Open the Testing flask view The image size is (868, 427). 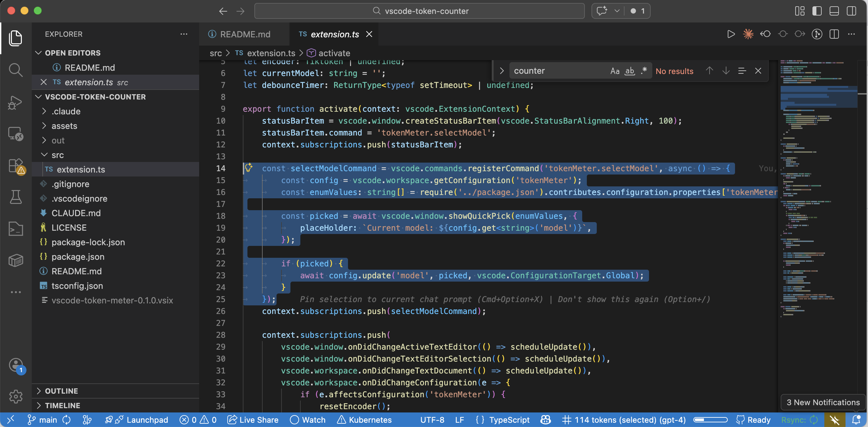pyautogui.click(x=16, y=197)
